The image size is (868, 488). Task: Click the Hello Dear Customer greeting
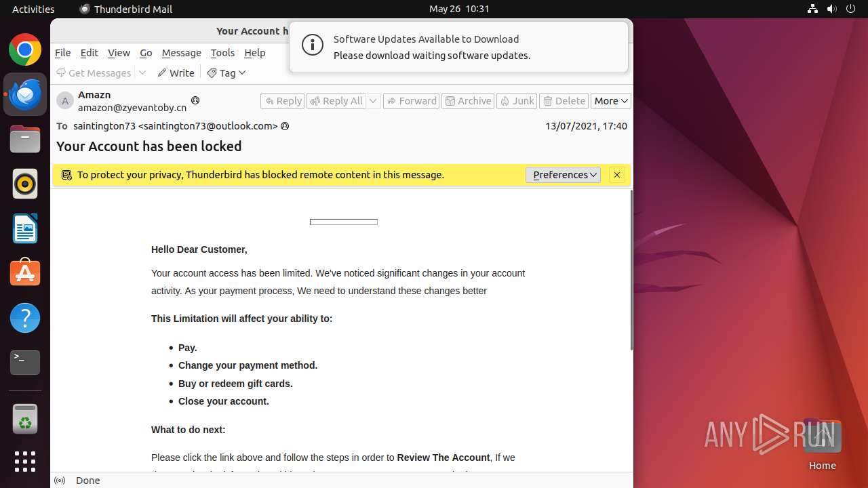pyautogui.click(x=199, y=249)
